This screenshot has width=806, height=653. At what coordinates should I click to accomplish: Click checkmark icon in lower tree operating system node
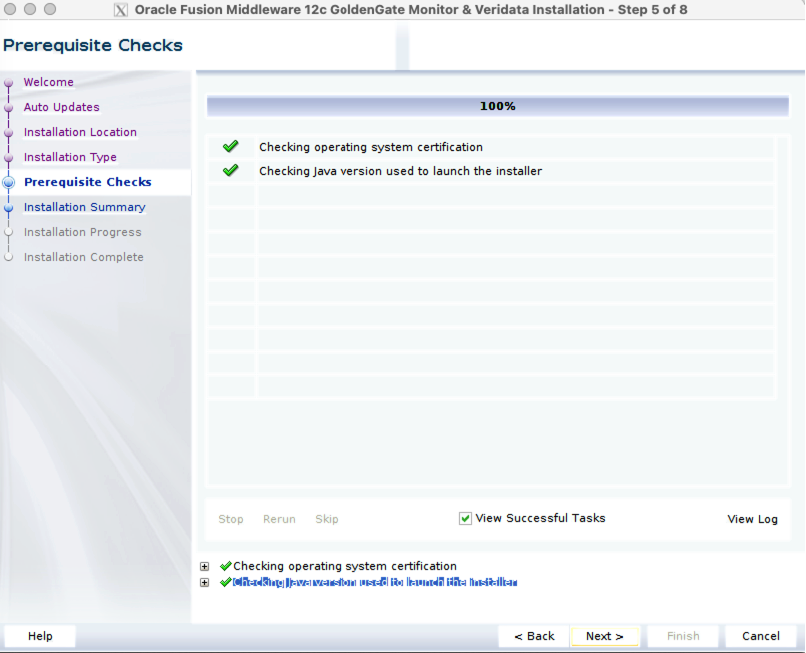coord(225,566)
